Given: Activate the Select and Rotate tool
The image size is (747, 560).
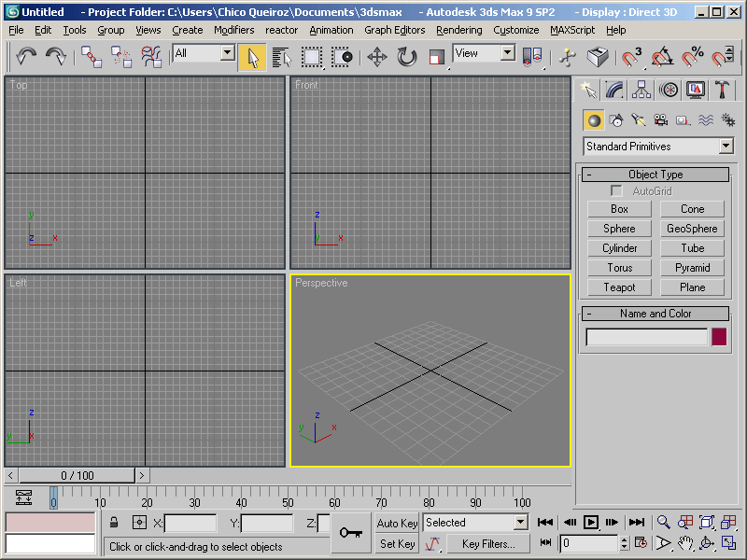Looking at the screenshot, I should 407,58.
